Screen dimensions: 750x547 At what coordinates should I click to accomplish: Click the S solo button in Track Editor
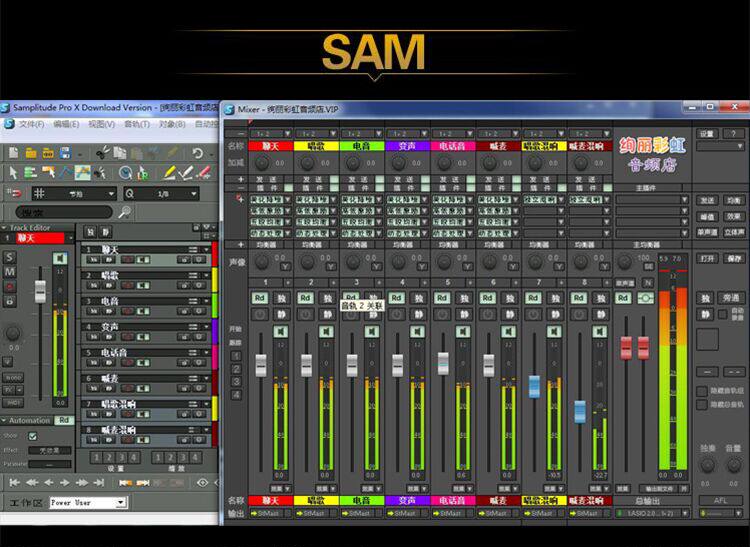coord(10,257)
